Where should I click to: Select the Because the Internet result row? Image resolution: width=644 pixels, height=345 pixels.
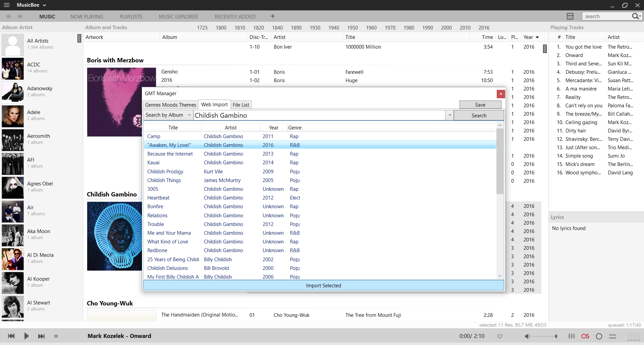[x=320, y=154]
